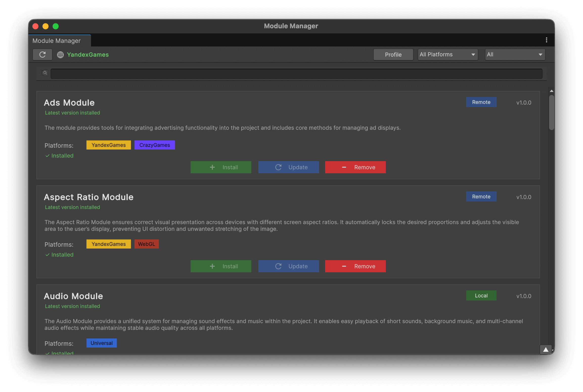Click the scroll-up arrow on the scrollbar
The height and width of the screenshot is (392, 583).
click(x=551, y=91)
